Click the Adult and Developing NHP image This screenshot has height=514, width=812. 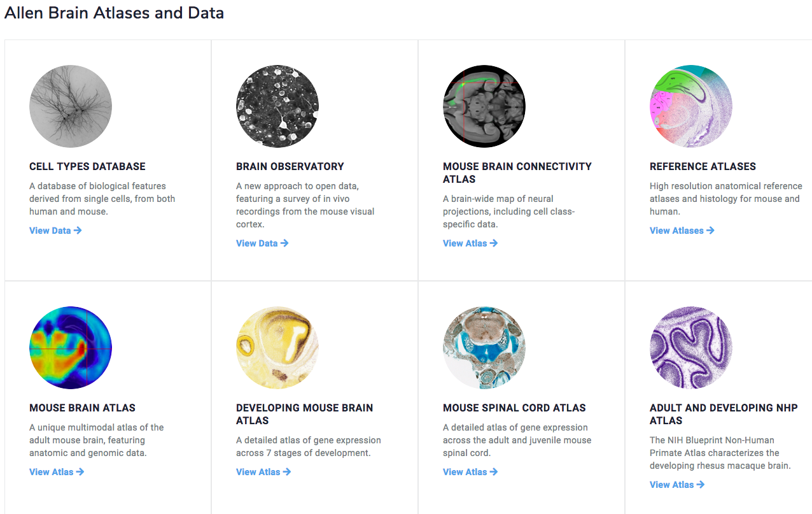click(691, 348)
